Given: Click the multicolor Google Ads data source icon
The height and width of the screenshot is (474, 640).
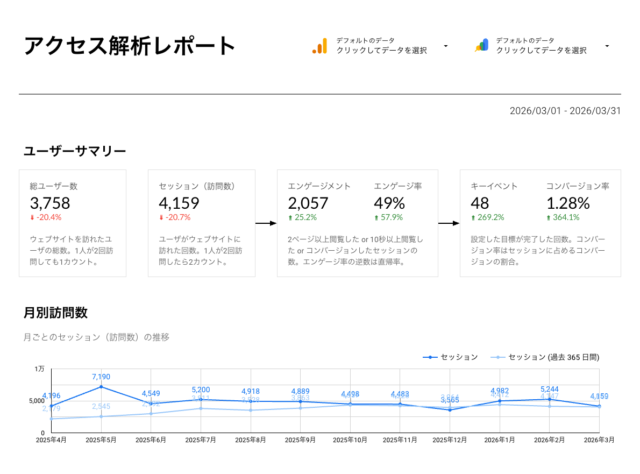Looking at the screenshot, I should tap(482, 45).
